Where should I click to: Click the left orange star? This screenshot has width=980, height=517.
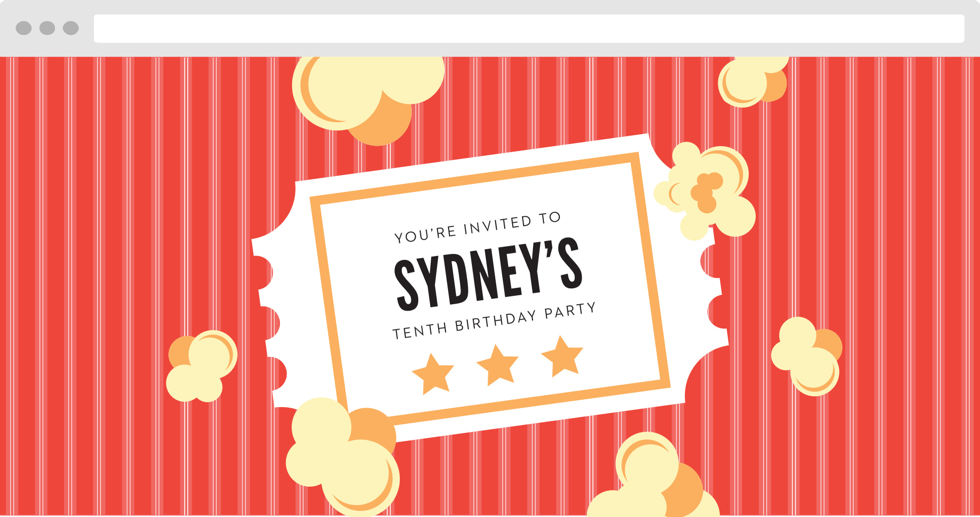(x=433, y=374)
